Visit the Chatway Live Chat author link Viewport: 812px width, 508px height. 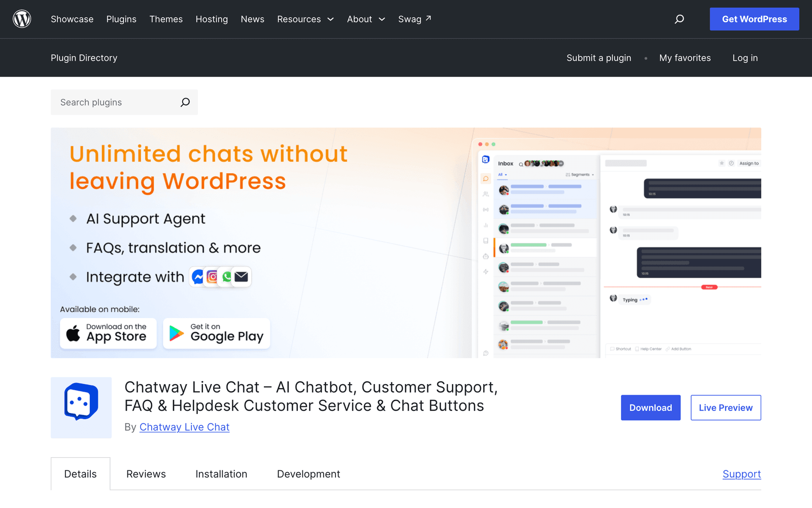point(184,427)
